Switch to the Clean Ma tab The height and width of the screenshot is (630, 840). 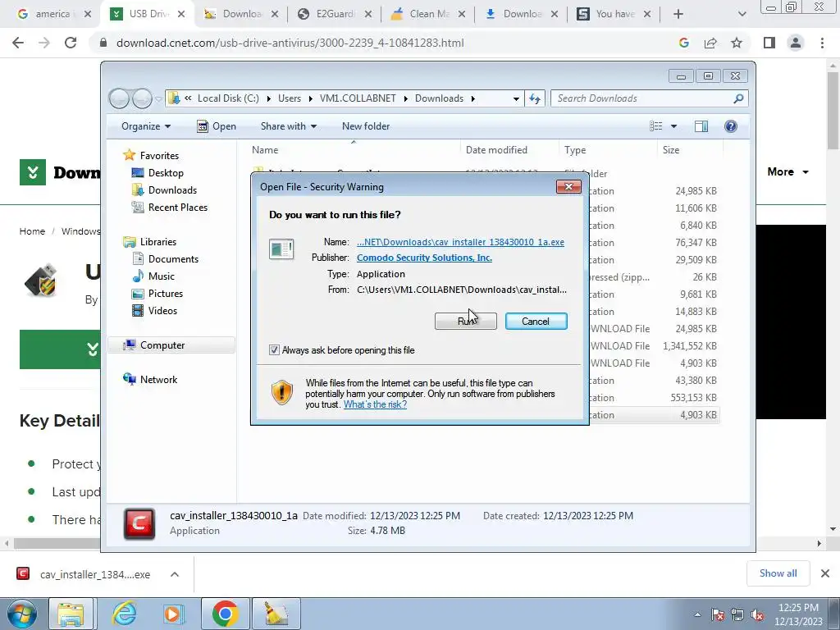tap(428, 14)
